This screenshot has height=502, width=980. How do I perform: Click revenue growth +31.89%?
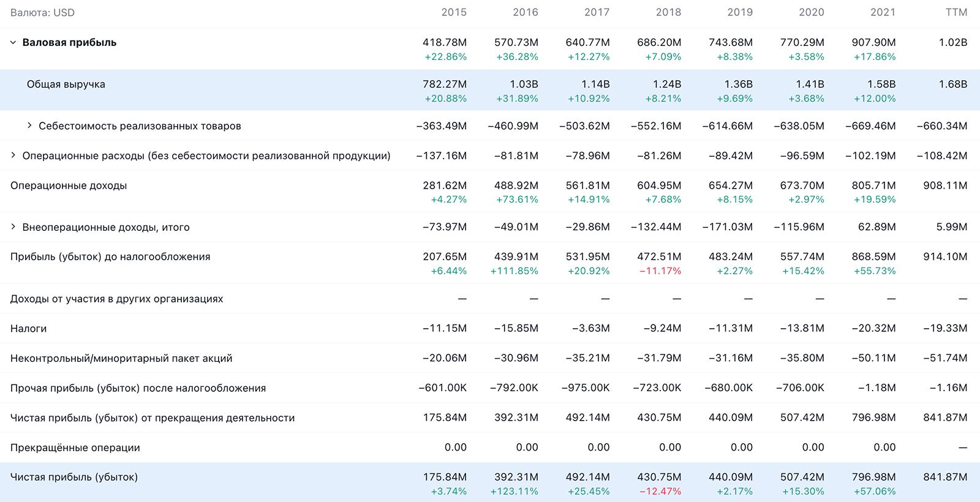tap(518, 99)
